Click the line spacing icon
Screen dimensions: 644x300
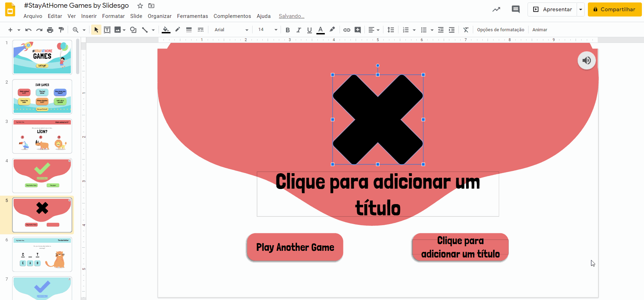pyautogui.click(x=391, y=30)
